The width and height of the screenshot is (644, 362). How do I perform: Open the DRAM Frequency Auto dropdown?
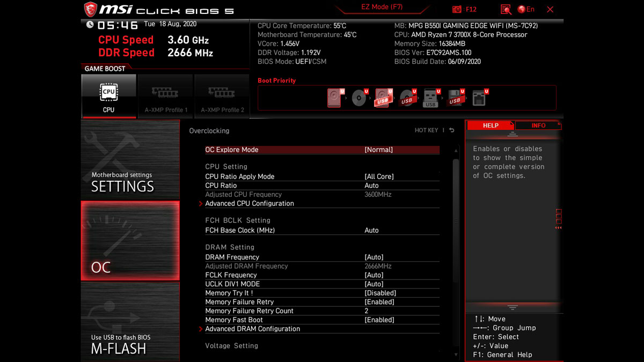coord(322,257)
